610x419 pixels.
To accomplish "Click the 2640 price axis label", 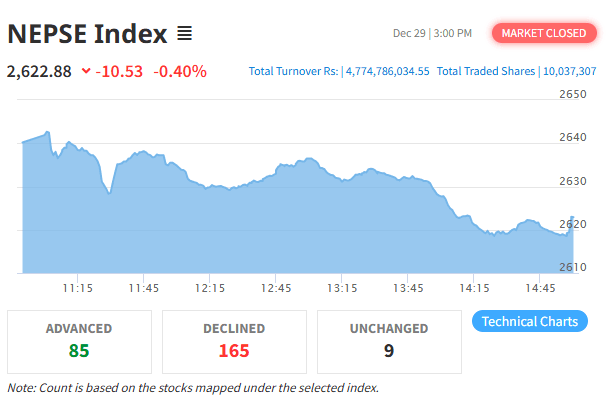I will [574, 138].
